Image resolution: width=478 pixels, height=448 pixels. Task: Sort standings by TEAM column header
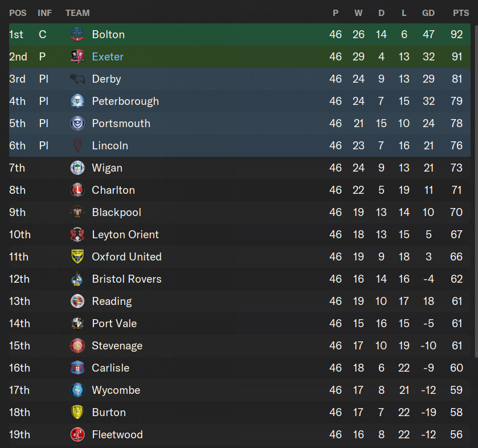click(77, 13)
